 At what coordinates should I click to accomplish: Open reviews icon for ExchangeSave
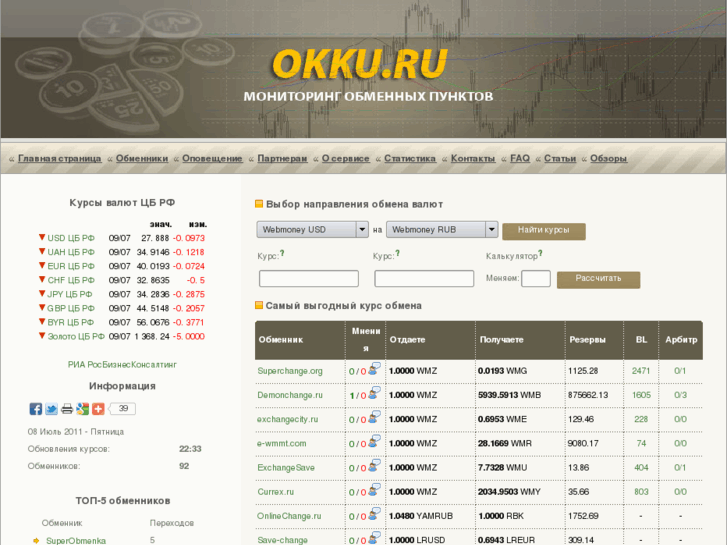click(374, 466)
